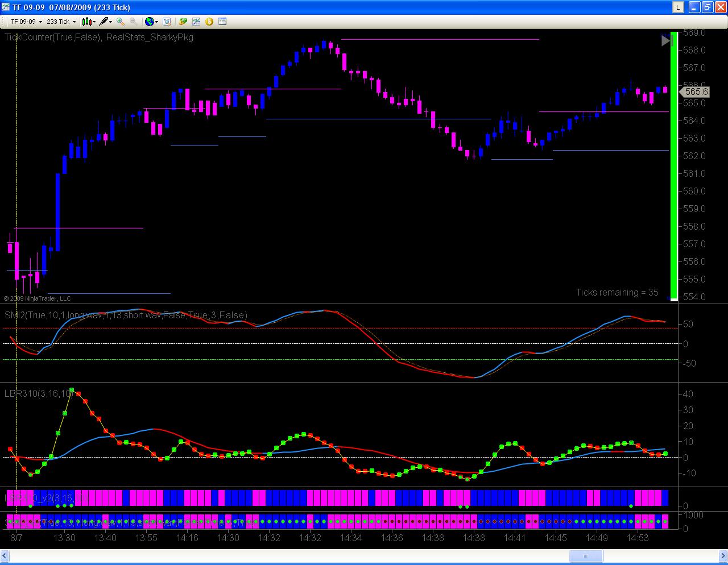Open the strategies gold dollar icon
Screen dimensions: 728x565
[x=209, y=22]
